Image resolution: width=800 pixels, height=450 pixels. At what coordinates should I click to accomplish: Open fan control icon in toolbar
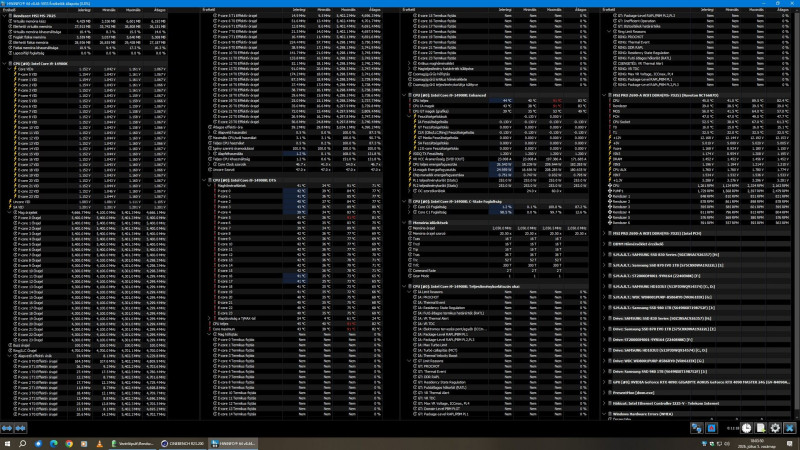click(x=711, y=428)
